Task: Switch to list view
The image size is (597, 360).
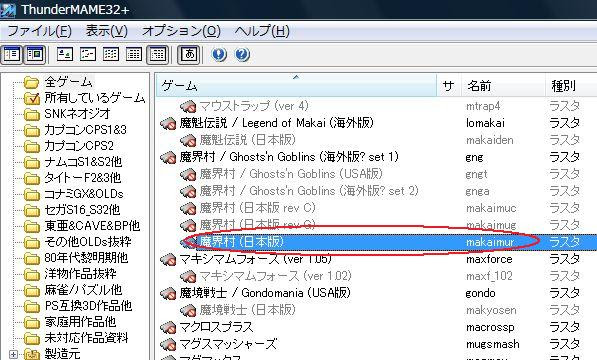Action: pos(111,54)
